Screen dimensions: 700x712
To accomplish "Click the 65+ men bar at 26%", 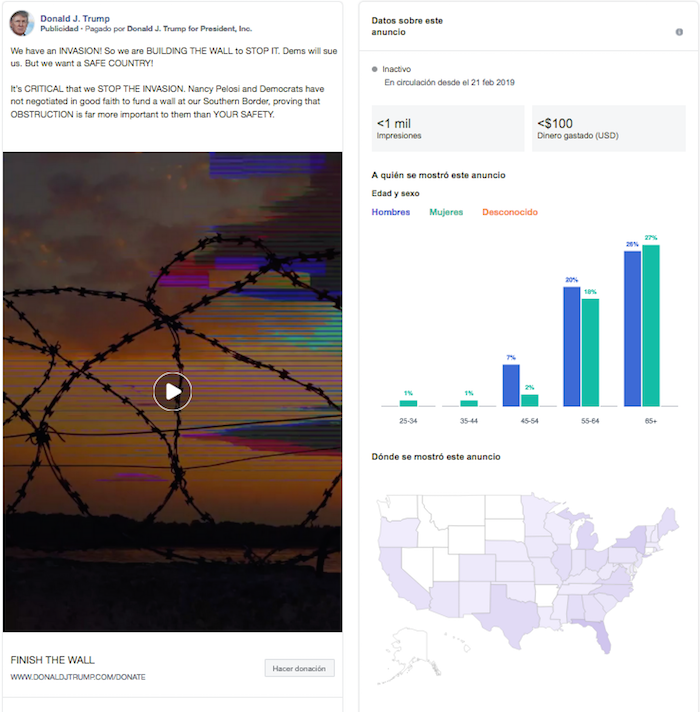I will [632, 328].
